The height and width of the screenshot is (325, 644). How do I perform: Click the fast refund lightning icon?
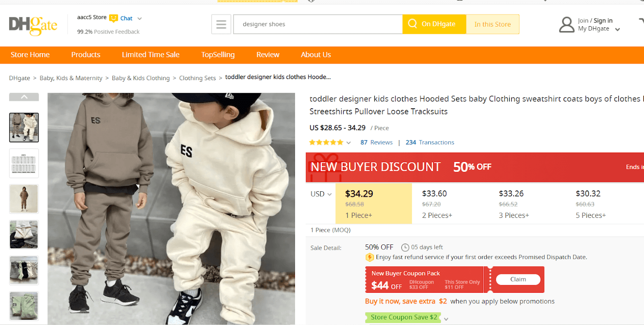point(369,257)
